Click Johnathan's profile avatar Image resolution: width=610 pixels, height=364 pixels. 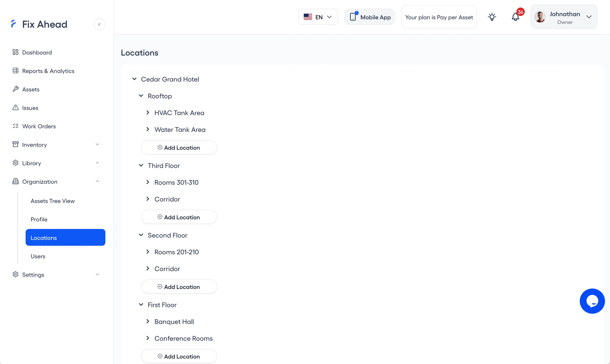click(x=540, y=17)
